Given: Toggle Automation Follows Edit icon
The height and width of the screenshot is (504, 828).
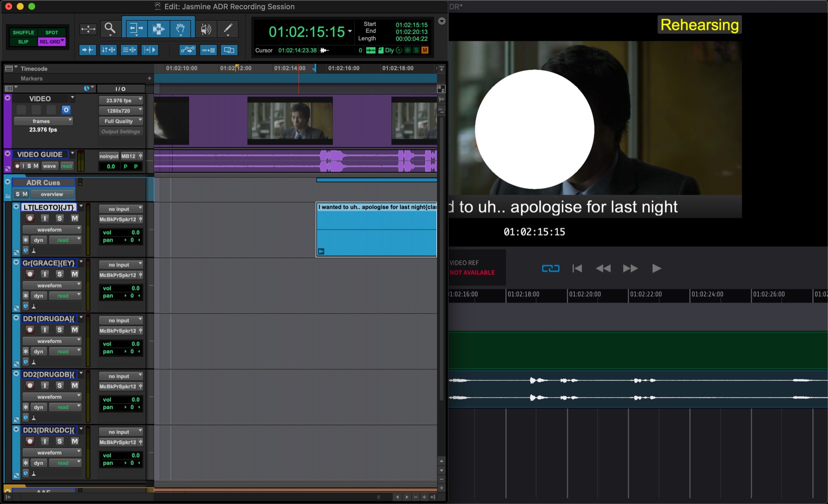Looking at the screenshot, I should pos(187,50).
